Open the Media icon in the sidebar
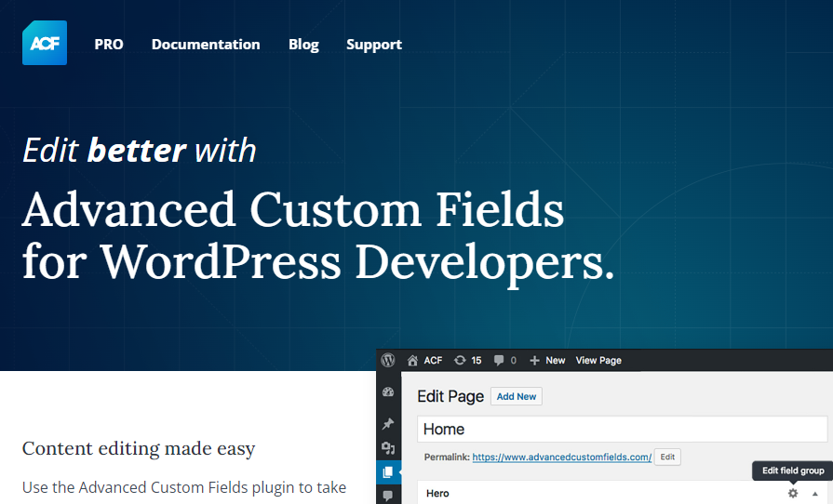The width and height of the screenshot is (833, 504). [x=388, y=448]
